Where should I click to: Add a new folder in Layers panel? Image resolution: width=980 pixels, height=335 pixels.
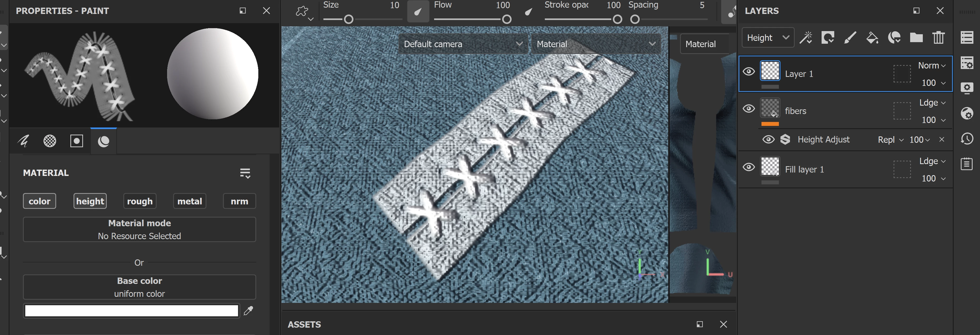[916, 38]
